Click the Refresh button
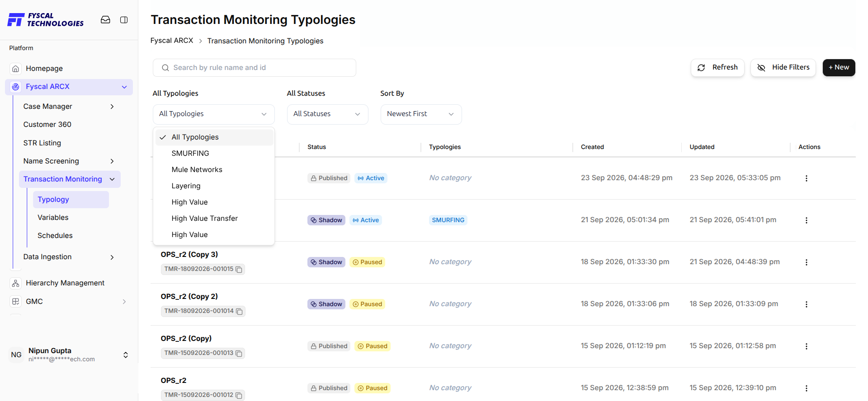The width and height of the screenshot is (868, 401). pyautogui.click(x=717, y=68)
